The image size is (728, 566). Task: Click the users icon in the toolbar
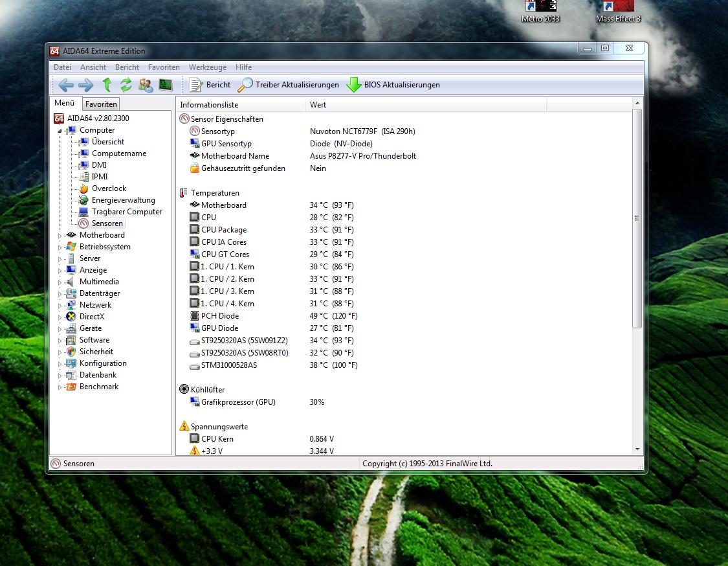(x=146, y=85)
